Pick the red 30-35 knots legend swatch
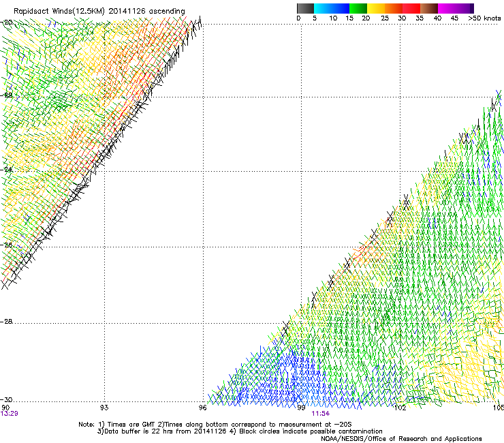The image size is (504, 443). (411, 8)
